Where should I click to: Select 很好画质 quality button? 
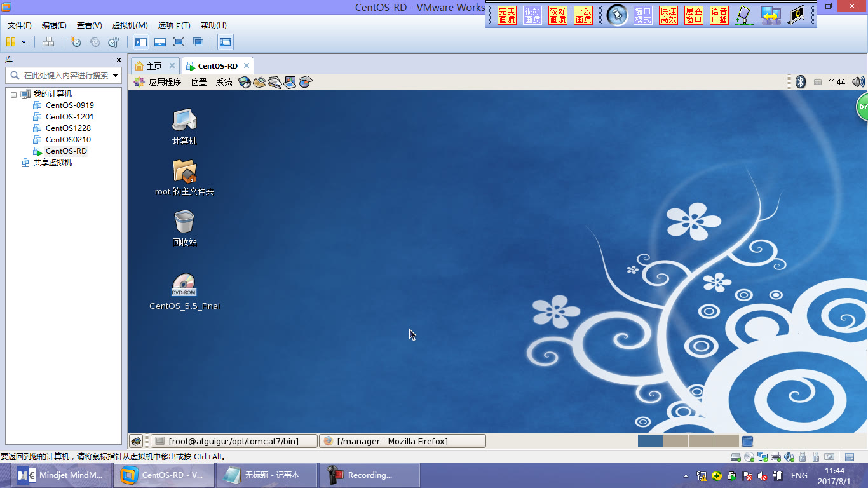tap(532, 15)
